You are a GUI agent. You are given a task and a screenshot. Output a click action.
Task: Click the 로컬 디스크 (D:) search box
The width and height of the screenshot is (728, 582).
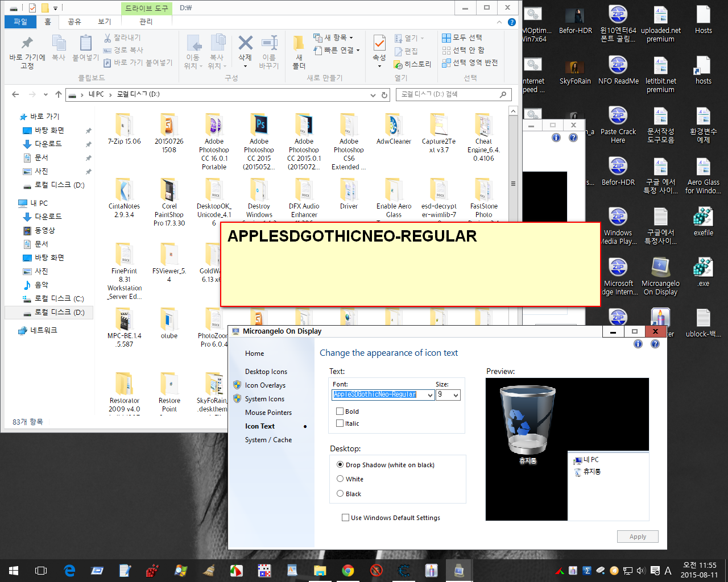pos(453,94)
